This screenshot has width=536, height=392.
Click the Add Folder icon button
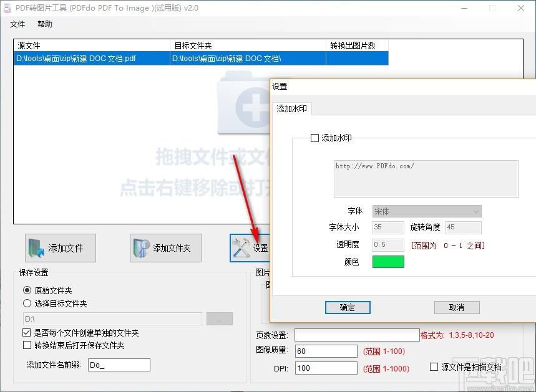tap(165, 248)
